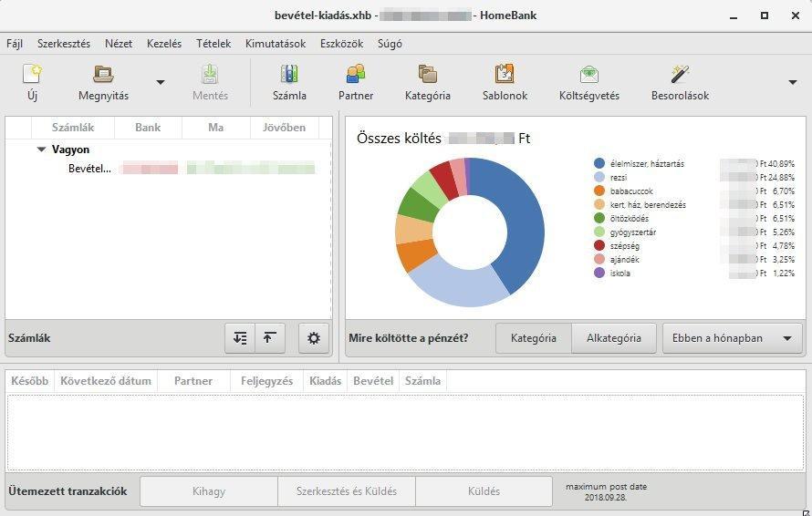Open the Nézet menu
Screen dimensions: 812x516
point(119,44)
